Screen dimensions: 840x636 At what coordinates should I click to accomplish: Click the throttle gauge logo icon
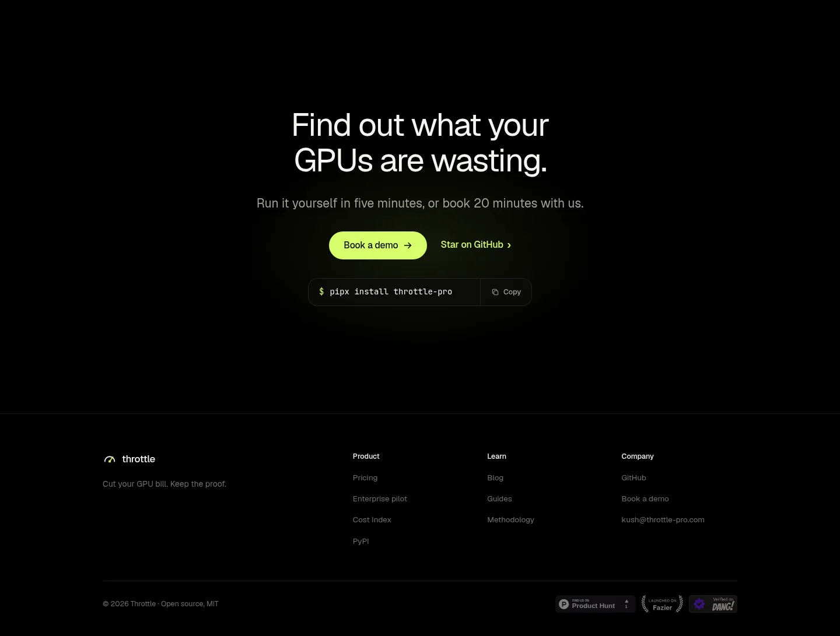pos(110,459)
